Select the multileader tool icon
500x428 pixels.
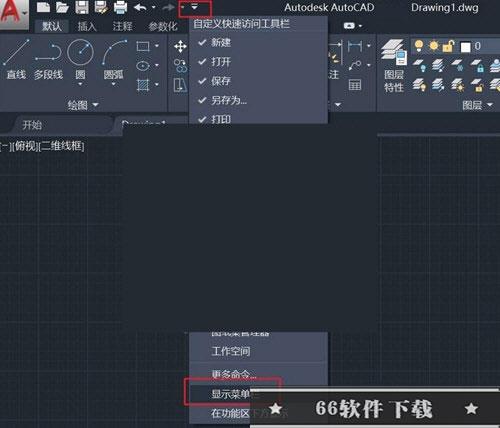click(x=355, y=65)
